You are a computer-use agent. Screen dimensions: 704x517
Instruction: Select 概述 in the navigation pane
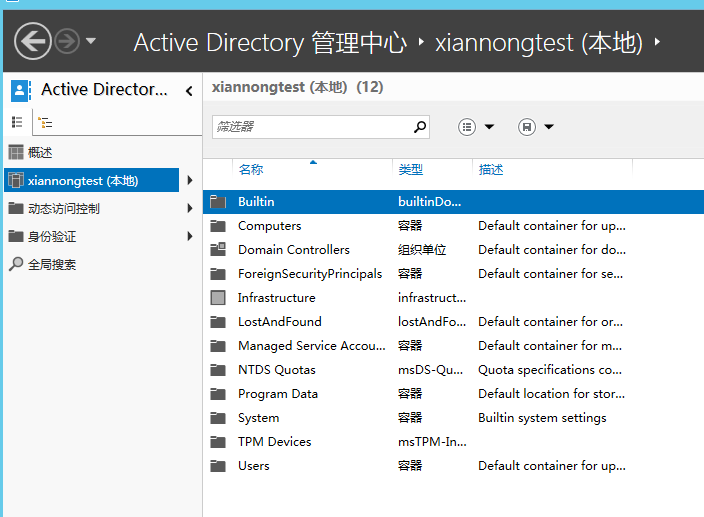pos(40,152)
